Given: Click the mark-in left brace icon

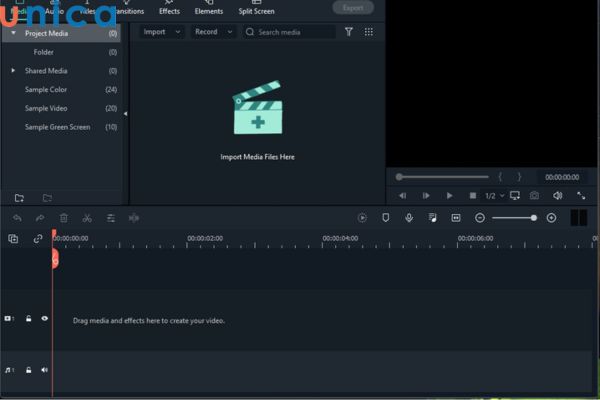Looking at the screenshot, I should pos(500,177).
